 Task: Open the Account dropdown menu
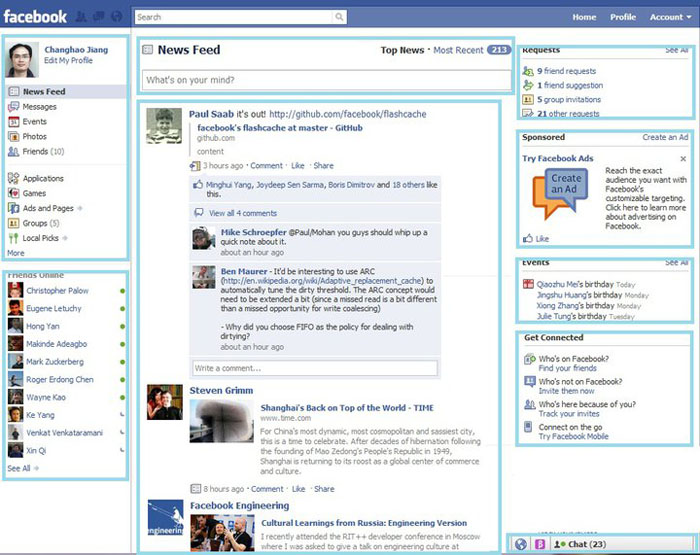671,17
